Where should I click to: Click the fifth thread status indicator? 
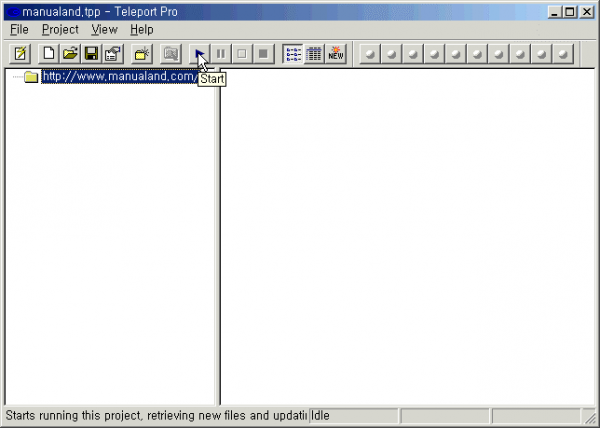point(456,54)
